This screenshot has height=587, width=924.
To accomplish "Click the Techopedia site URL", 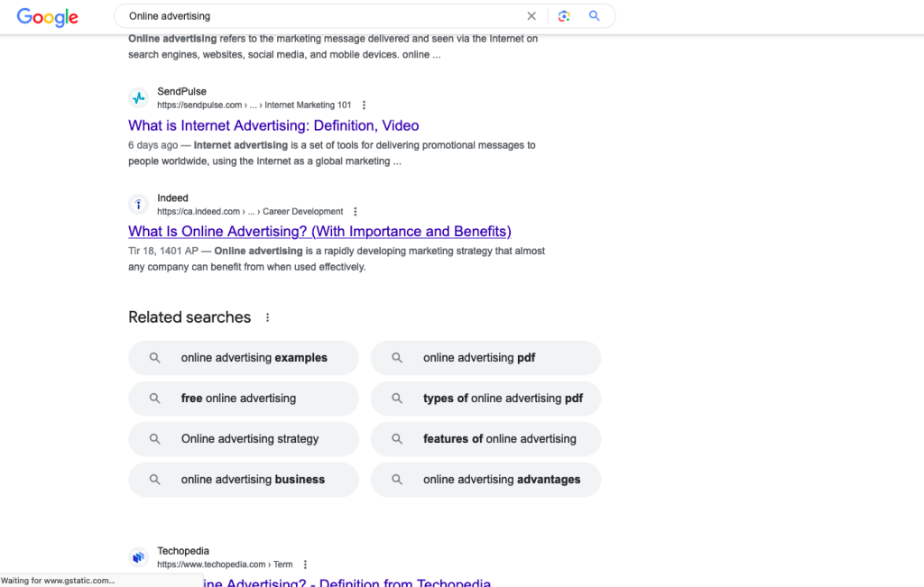I will pyautogui.click(x=225, y=564).
